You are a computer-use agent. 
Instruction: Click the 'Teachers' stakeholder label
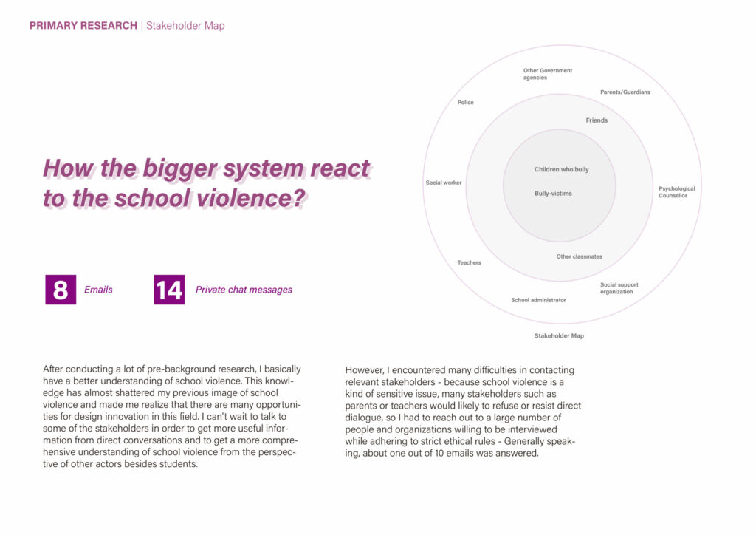click(x=469, y=263)
